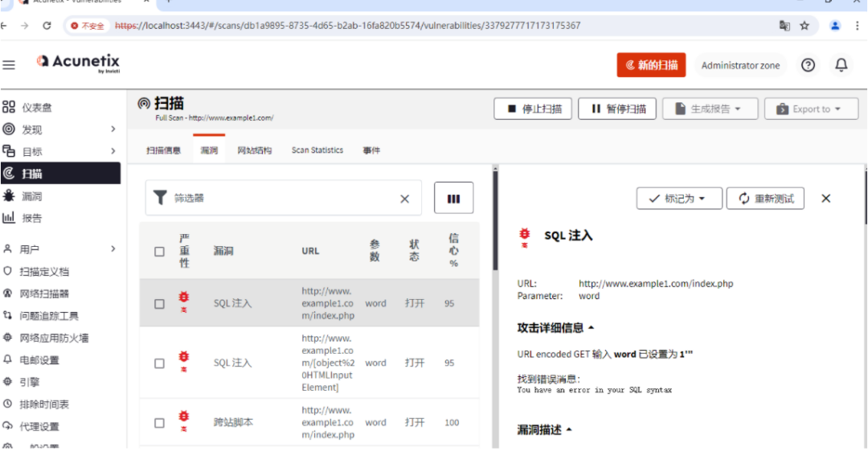Image resolution: width=868 pixels, height=468 pixels.
Task: Click the 重新测试 button
Action: pos(765,199)
